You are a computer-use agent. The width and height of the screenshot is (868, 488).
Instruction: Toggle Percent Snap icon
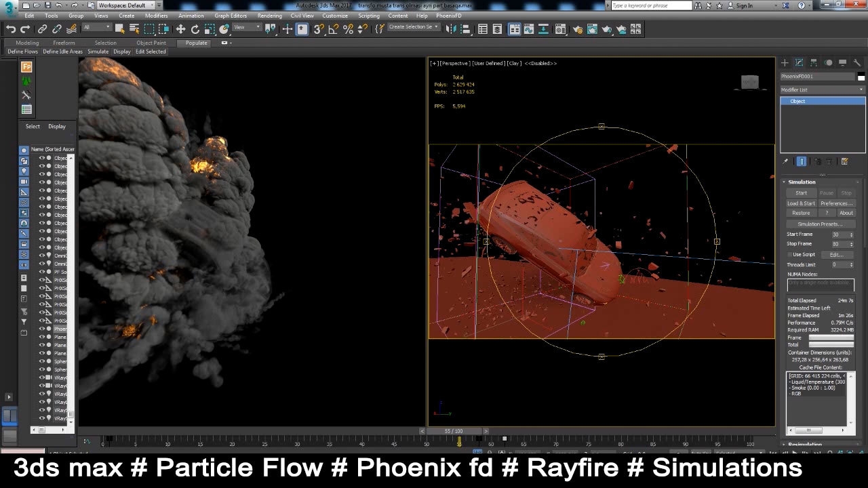tap(348, 29)
